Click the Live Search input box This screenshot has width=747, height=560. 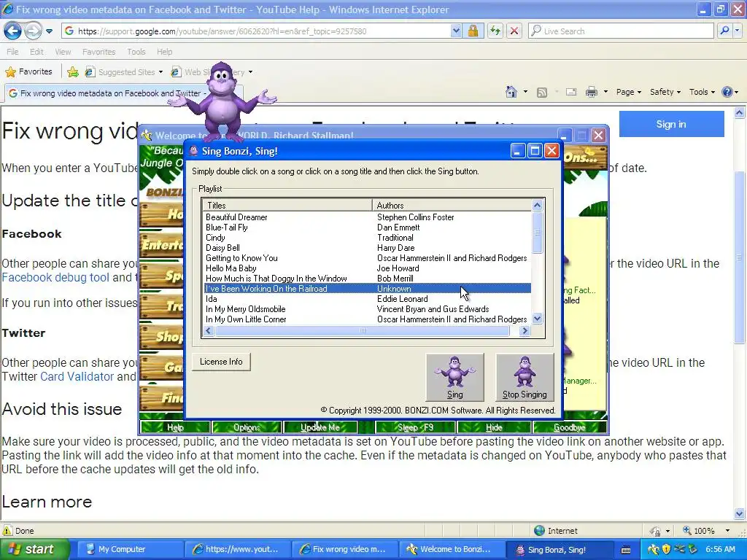tap(621, 31)
